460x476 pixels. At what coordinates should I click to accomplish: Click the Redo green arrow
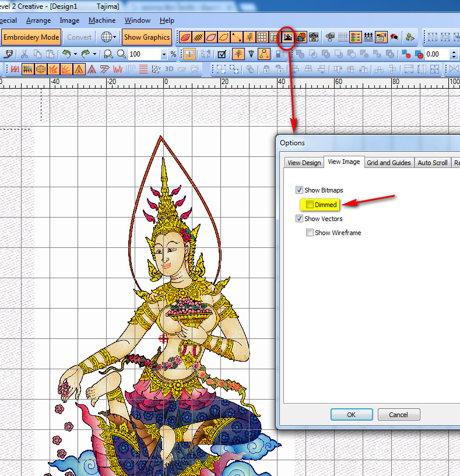tap(86, 54)
